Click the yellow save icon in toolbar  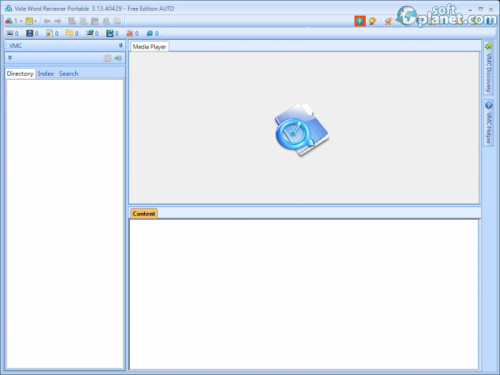[29, 21]
